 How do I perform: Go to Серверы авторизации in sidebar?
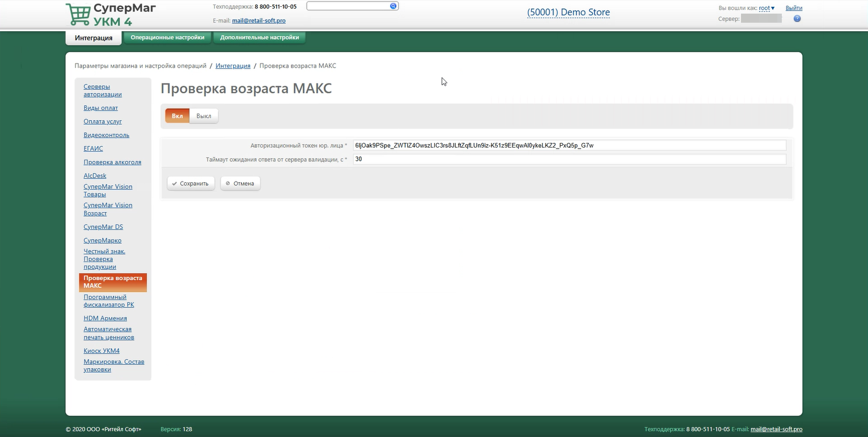[103, 90]
